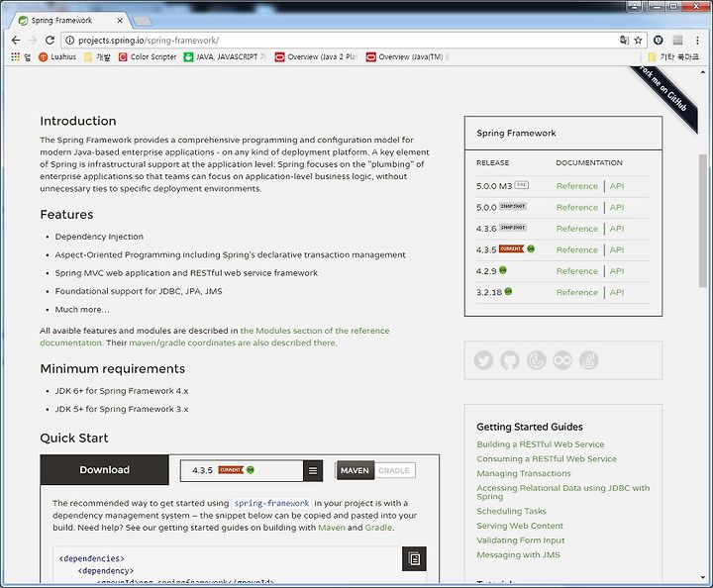Viewport: 713px width, 588px height.
Task: Click the third social circle icon
Action: coord(537,360)
